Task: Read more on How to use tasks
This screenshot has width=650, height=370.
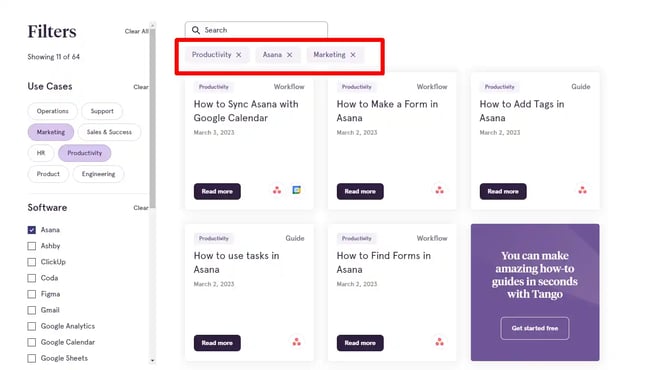Action: [217, 343]
